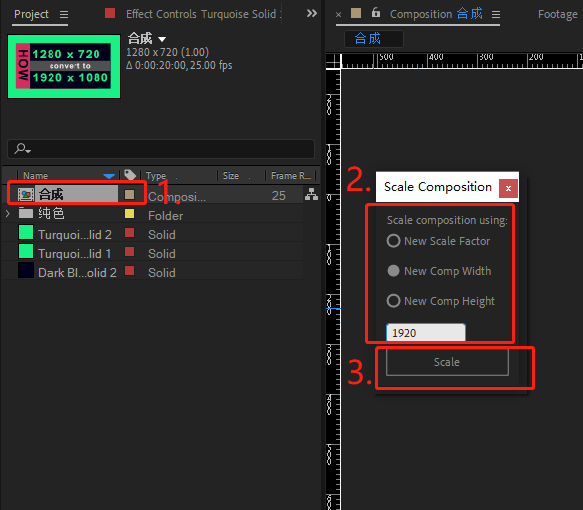Click the 合成 composition item icon
This screenshot has height=510, width=583.
26,194
